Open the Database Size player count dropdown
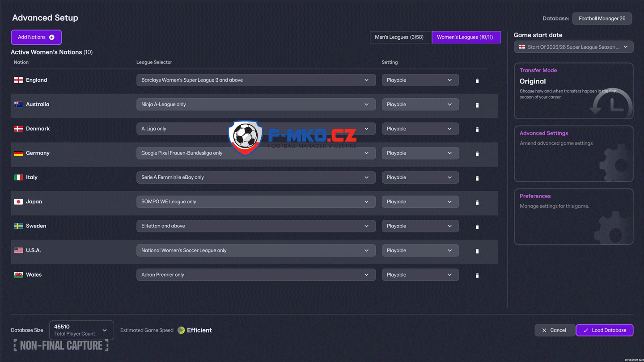Viewport: 644px width, 362px height. (81, 330)
